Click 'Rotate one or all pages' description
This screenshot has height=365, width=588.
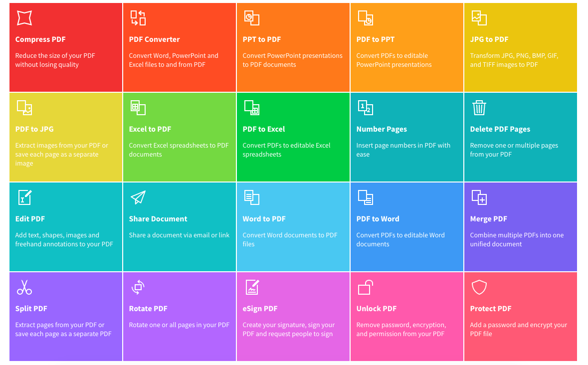point(179,325)
